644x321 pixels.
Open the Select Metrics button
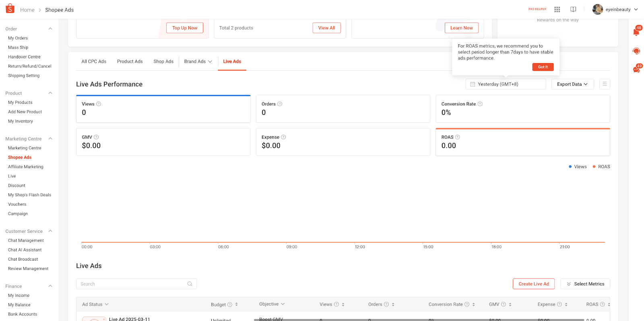pyautogui.click(x=585, y=284)
